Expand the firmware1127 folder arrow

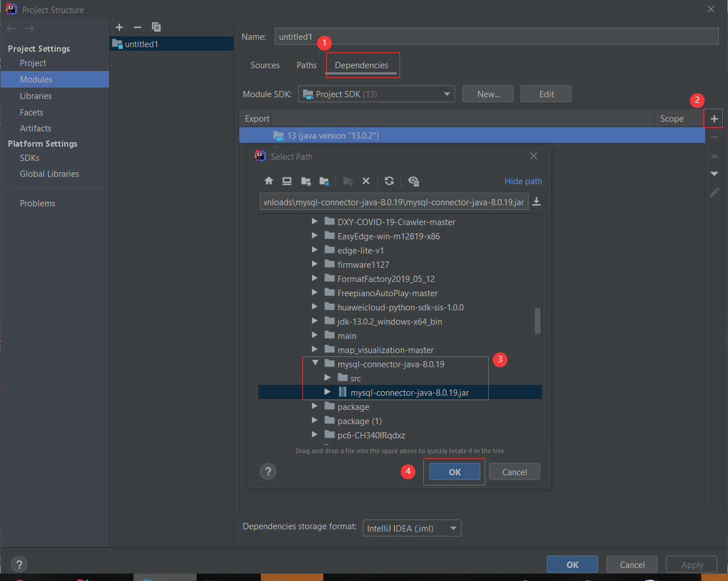click(x=314, y=264)
